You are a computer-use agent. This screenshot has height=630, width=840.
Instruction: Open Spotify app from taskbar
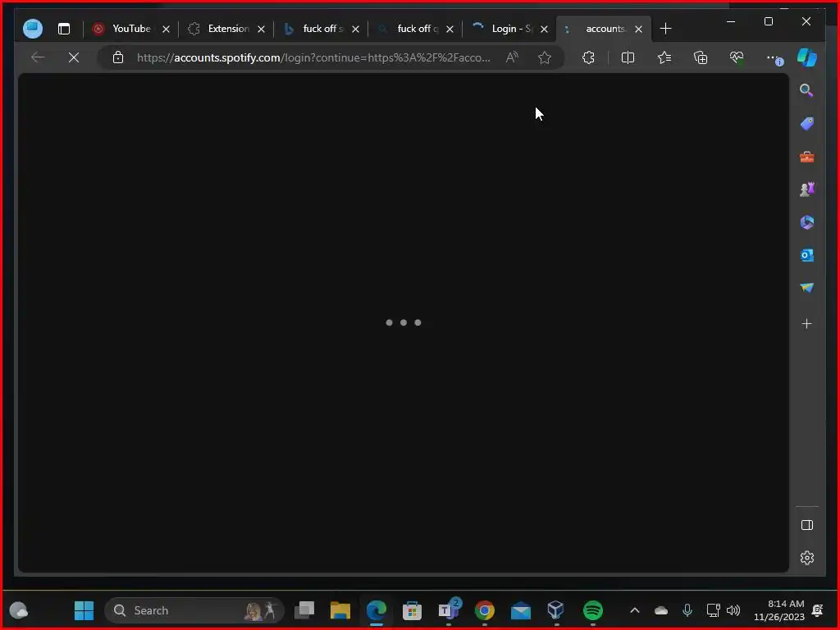(592, 610)
